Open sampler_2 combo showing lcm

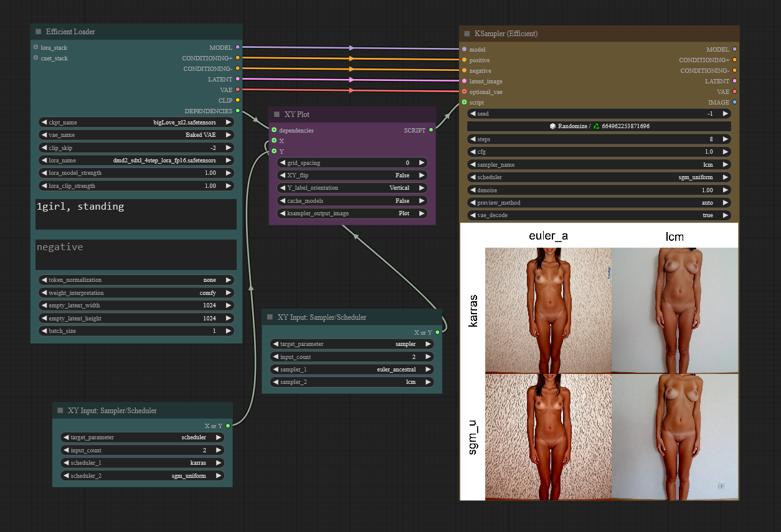coord(352,382)
